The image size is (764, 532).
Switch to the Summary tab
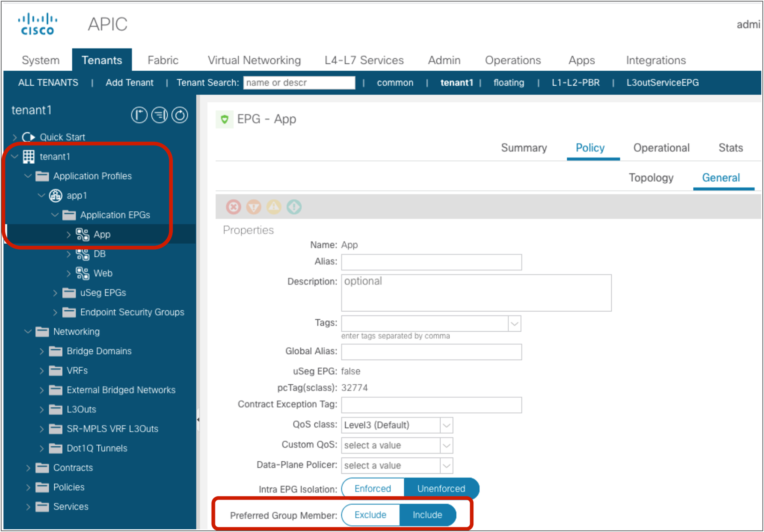click(524, 148)
